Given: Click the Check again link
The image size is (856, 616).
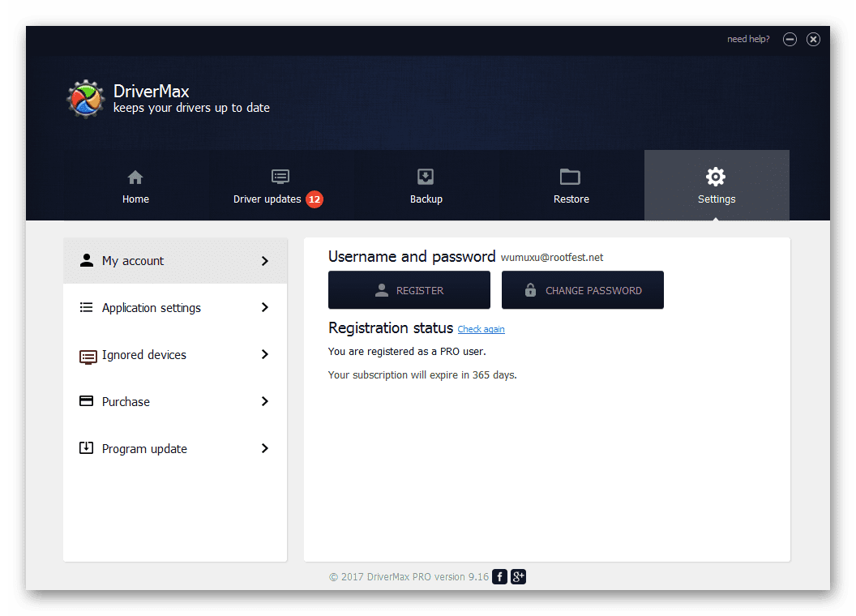Looking at the screenshot, I should 481,329.
